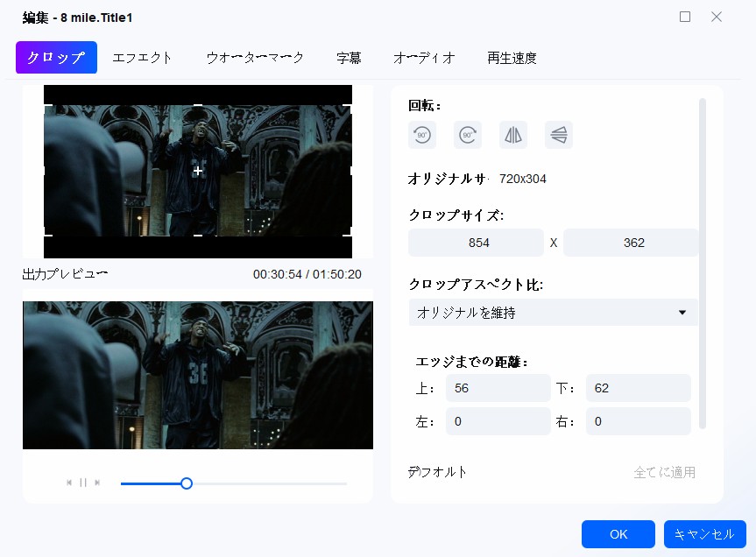This screenshot has width=756, height=557.
Task: Close the edit window
Action: coord(717,17)
